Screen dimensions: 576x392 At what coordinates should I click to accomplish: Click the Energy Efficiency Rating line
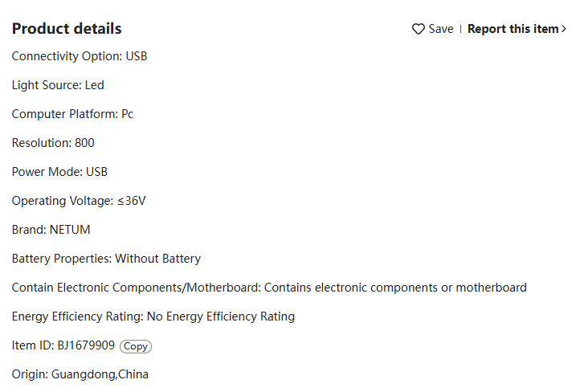(153, 316)
